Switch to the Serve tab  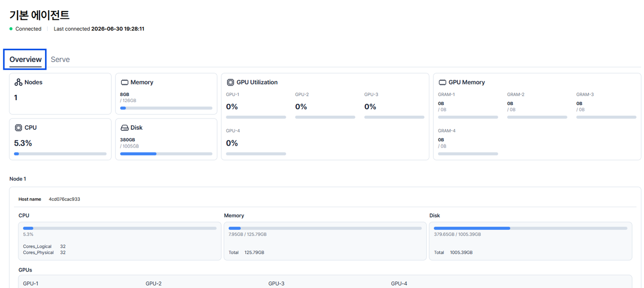coord(60,59)
